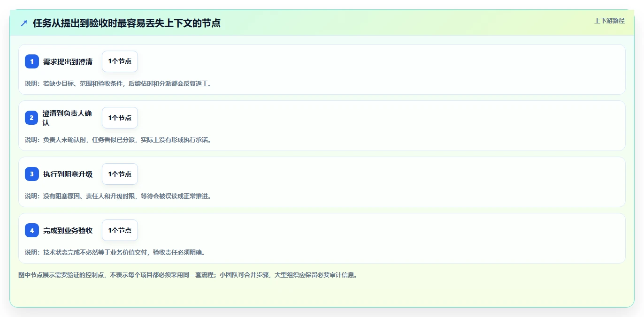Click the 1个节点 button beside 完成到业务验收
This screenshot has width=644, height=317.
[x=120, y=230]
